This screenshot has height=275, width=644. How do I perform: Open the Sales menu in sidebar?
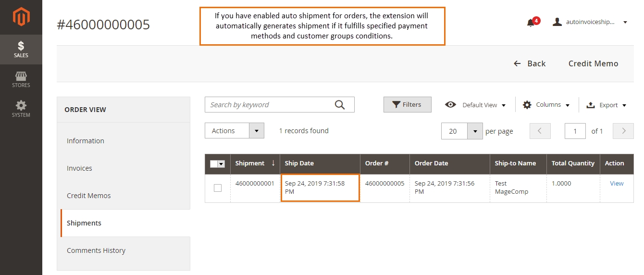pyautogui.click(x=21, y=50)
